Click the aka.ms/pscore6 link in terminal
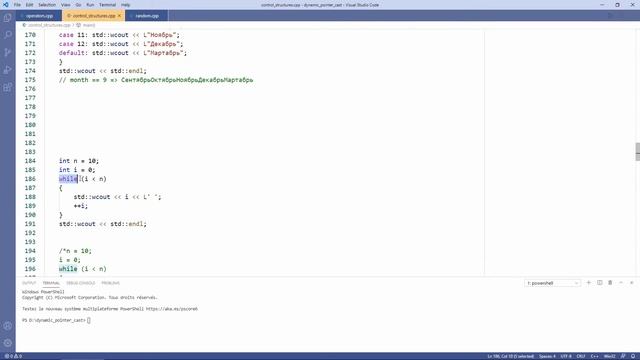This screenshot has width=640, height=360. (x=172, y=309)
